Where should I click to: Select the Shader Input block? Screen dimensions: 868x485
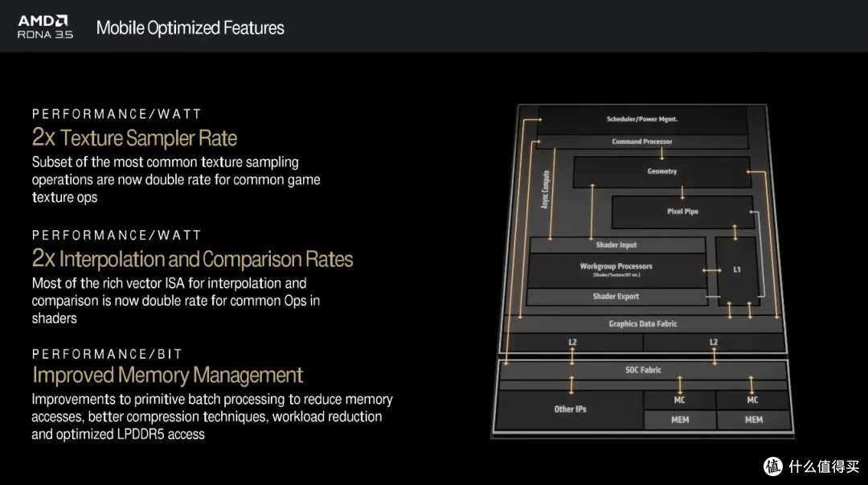616,245
